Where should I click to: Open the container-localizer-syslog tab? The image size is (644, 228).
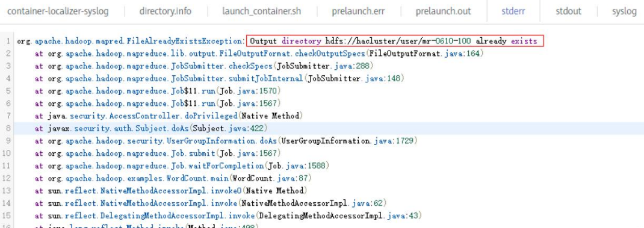(58, 11)
